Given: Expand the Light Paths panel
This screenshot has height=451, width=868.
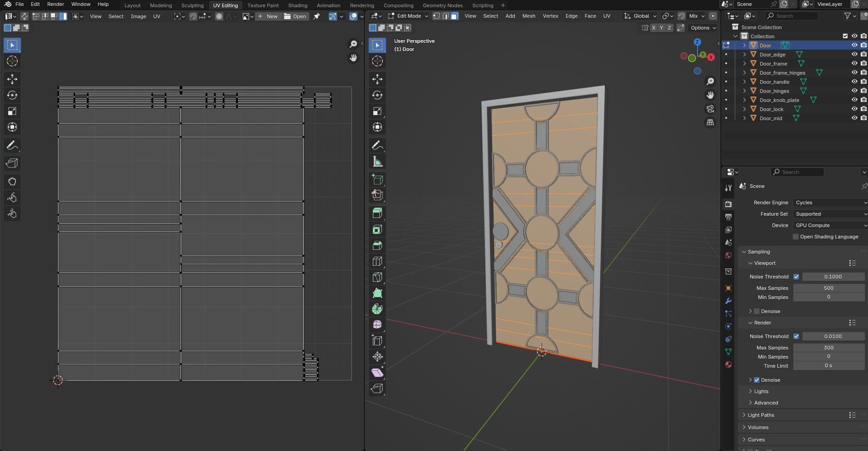Looking at the screenshot, I should click(x=761, y=415).
